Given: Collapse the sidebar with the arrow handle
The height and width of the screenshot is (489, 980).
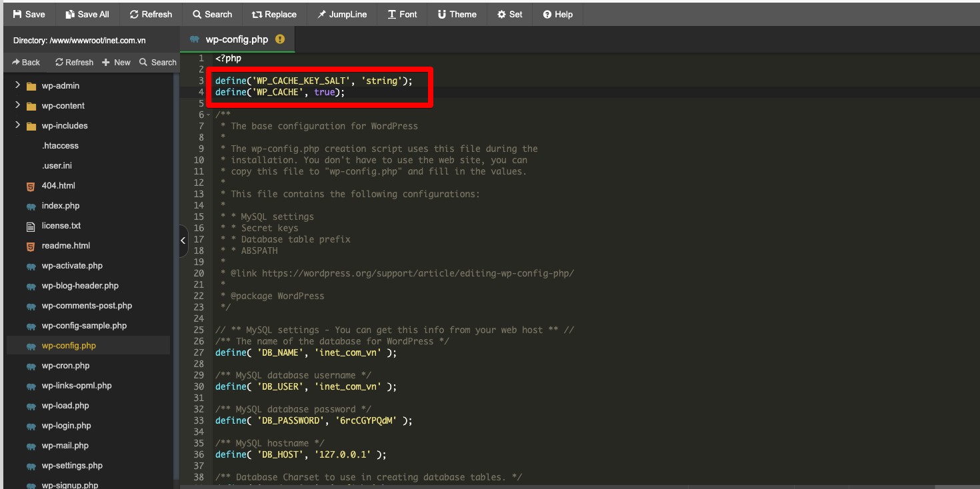Looking at the screenshot, I should (x=183, y=241).
